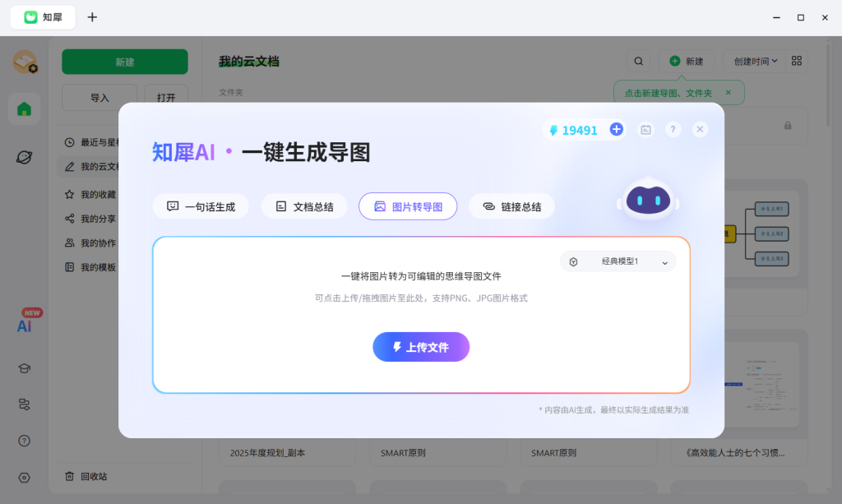Switch to grid view icon
Image resolution: width=842 pixels, height=504 pixels.
tap(797, 61)
